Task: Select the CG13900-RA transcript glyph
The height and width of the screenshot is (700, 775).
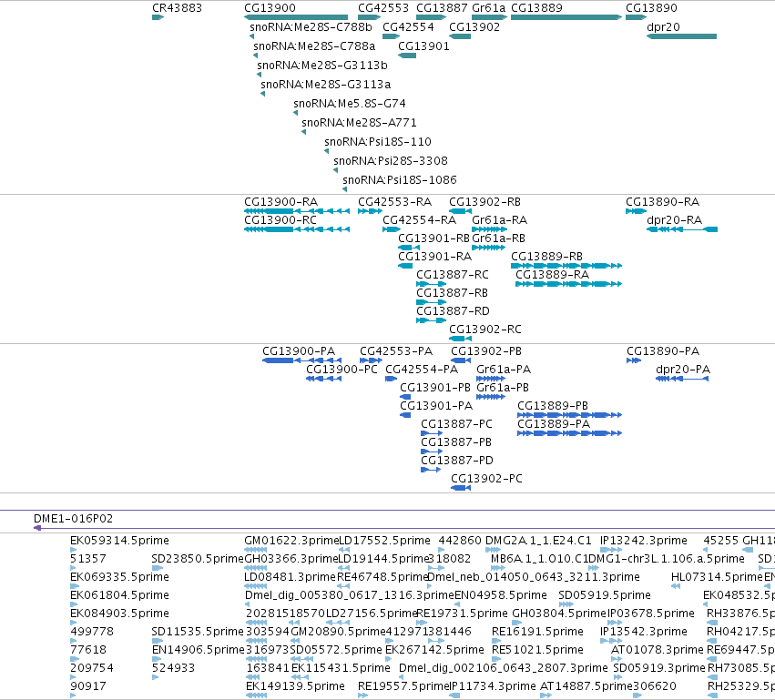Action: (x=297, y=211)
